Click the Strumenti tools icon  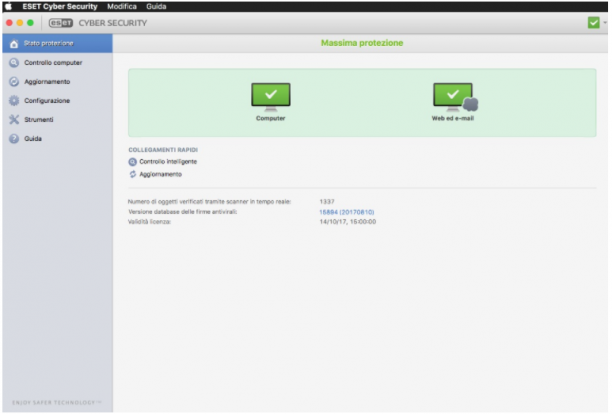14,119
